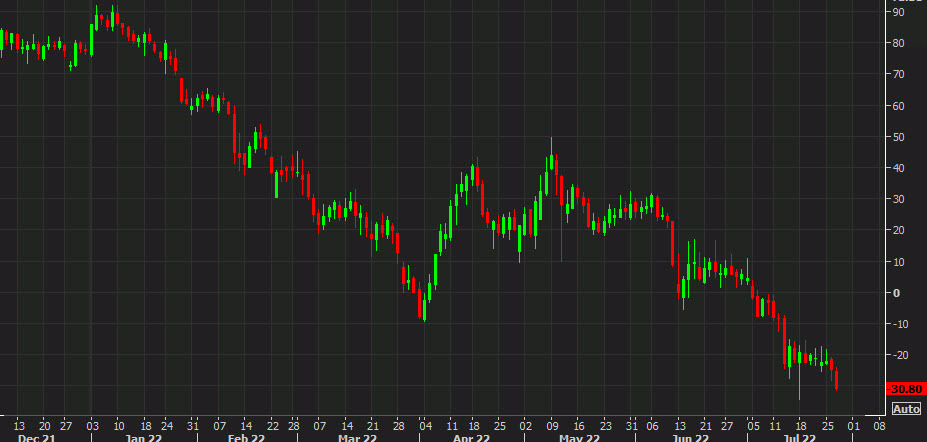Viewport: 927px width, 442px height.
Task: Click the May 22 label on time axis
Action: (x=577, y=437)
